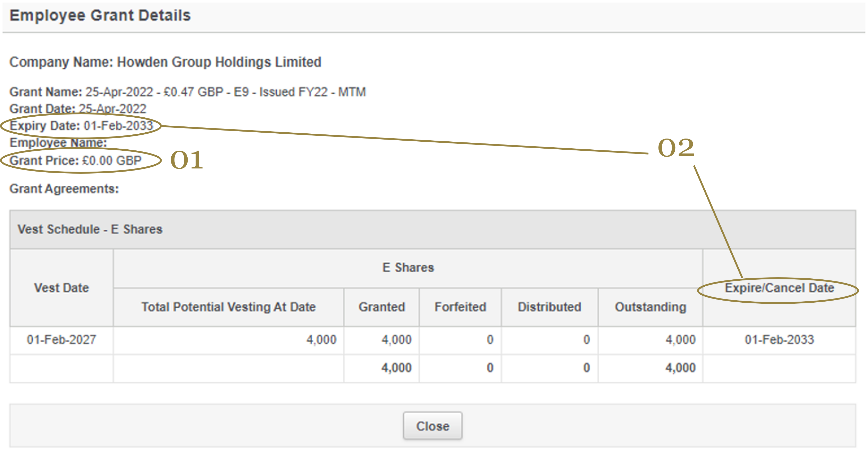This screenshot has height=452, width=868.
Task: Select the 01-Feb-2027 vest date cell
Action: pyautogui.click(x=61, y=339)
